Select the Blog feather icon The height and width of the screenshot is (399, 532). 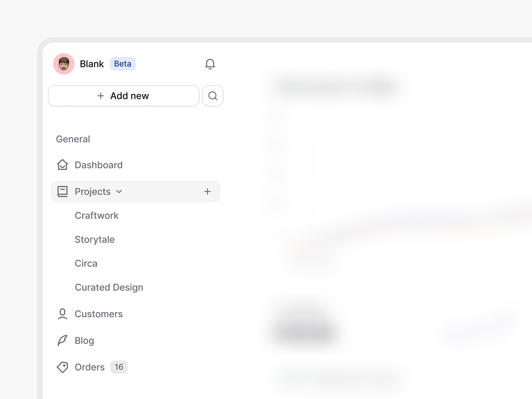pos(63,340)
